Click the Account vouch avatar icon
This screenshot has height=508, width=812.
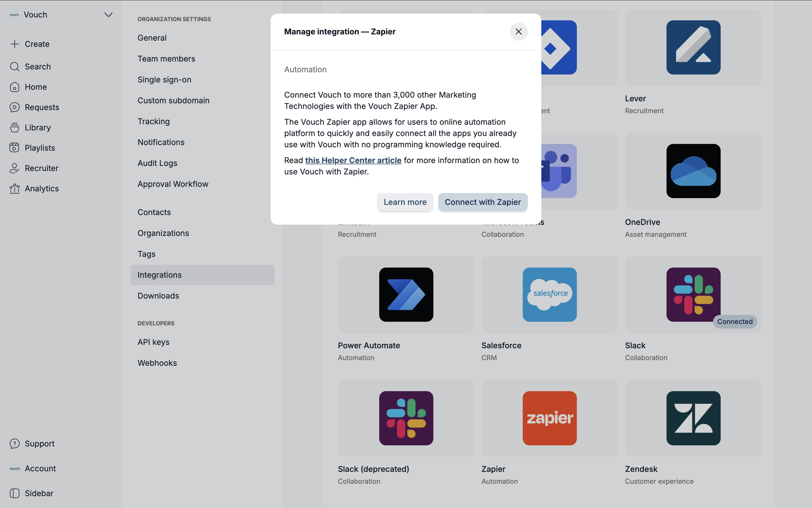[x=14, y=468]
